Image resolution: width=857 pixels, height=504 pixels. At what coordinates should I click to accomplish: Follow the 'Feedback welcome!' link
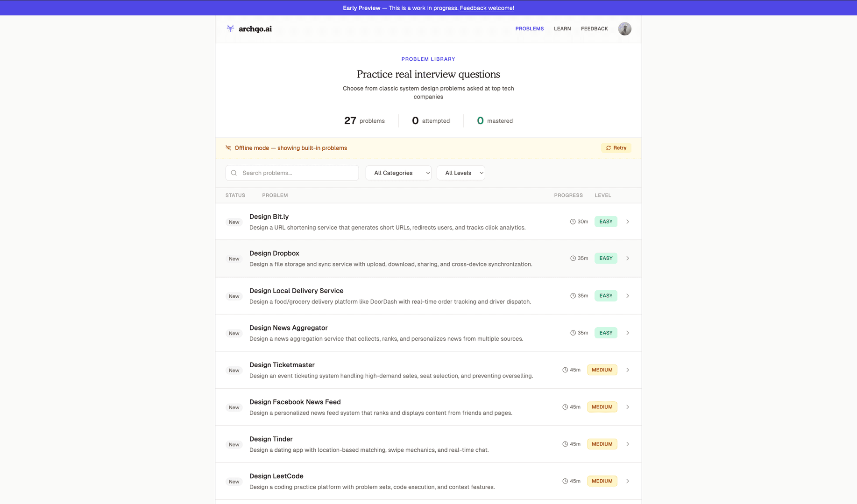coord(487,8)
